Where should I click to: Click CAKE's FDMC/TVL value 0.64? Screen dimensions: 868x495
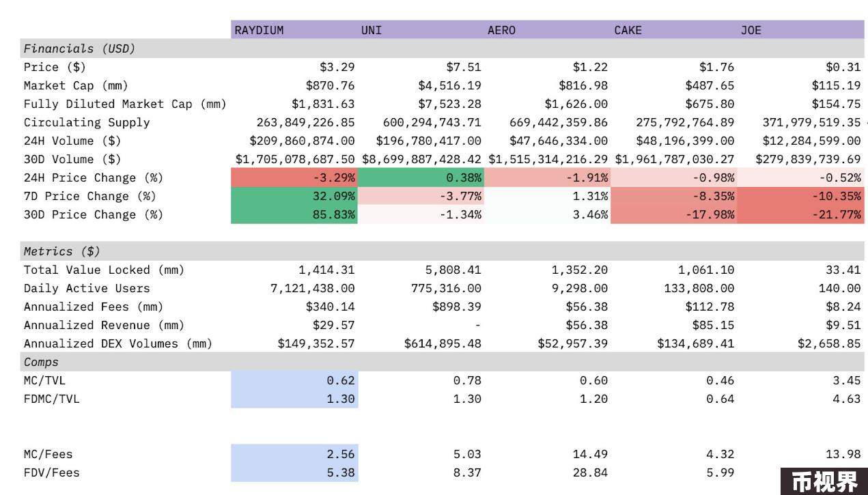point(720,399)
